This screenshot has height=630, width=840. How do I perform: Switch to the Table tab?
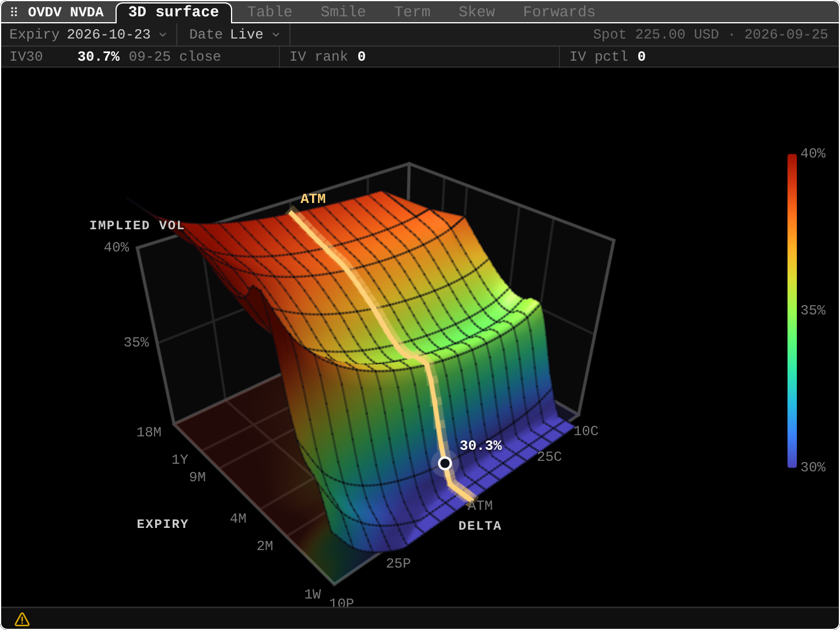pos(269,12)
